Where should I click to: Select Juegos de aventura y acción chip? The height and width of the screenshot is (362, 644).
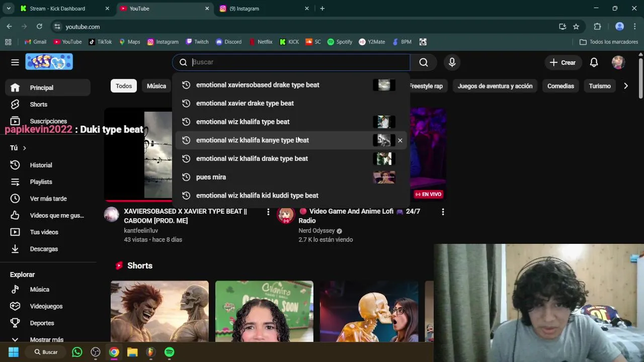tap(495, 86)
